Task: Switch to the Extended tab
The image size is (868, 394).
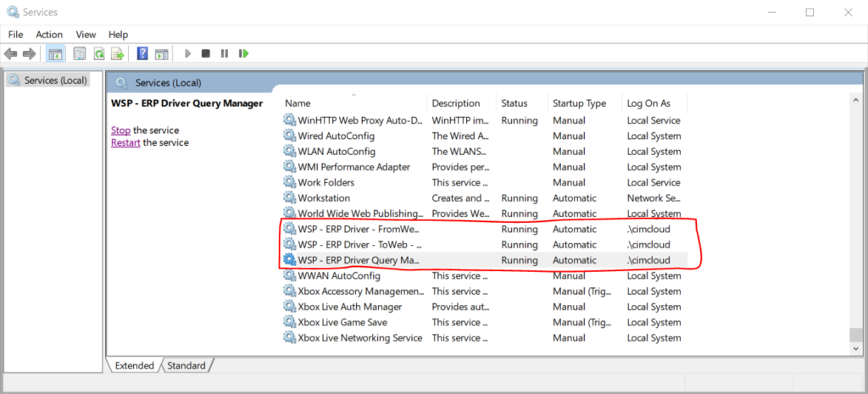Action: click(135, 365)
